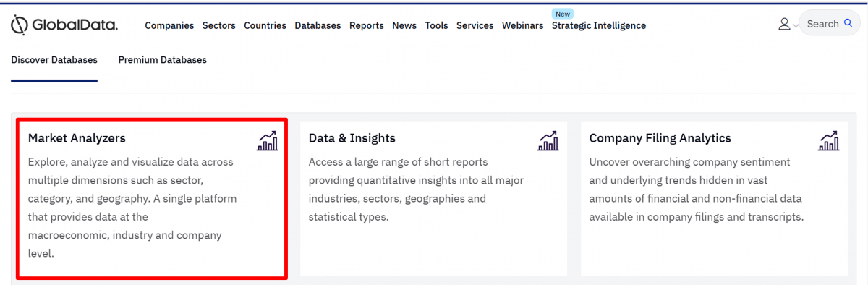Open the user account icon
The height and width of the screenshot is (285, 868).
pos(784,25)
